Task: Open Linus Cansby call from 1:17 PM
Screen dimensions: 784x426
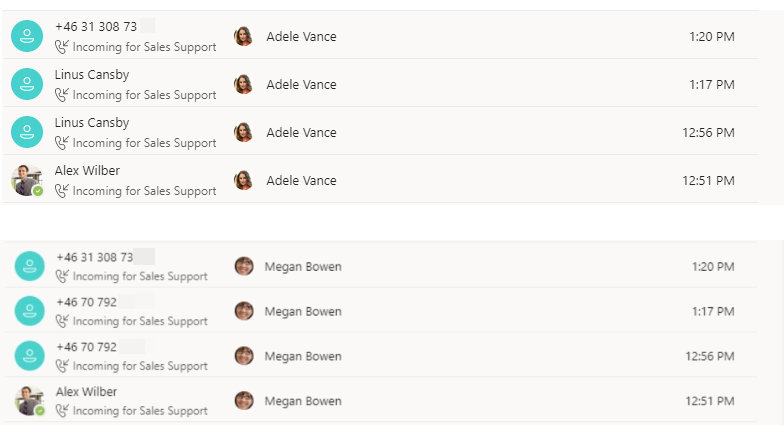Action: pyautogui.click(x=380, y=84)
